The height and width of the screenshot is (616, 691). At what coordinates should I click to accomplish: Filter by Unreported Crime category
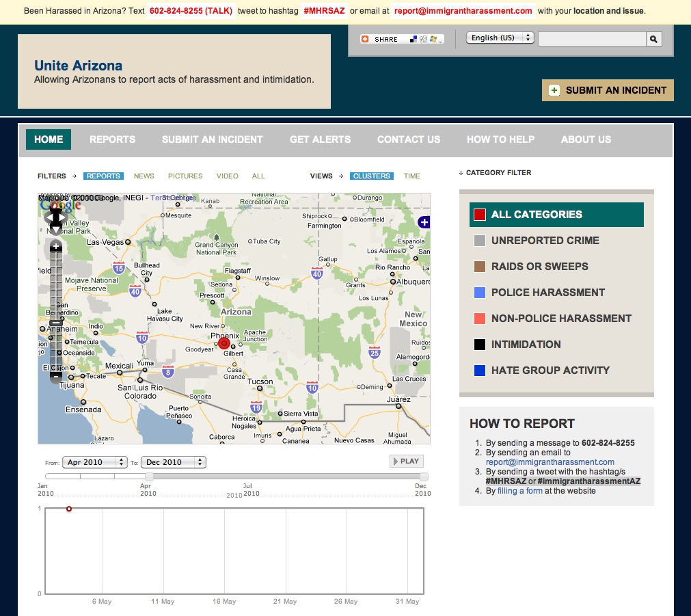(x=545, y=241)
